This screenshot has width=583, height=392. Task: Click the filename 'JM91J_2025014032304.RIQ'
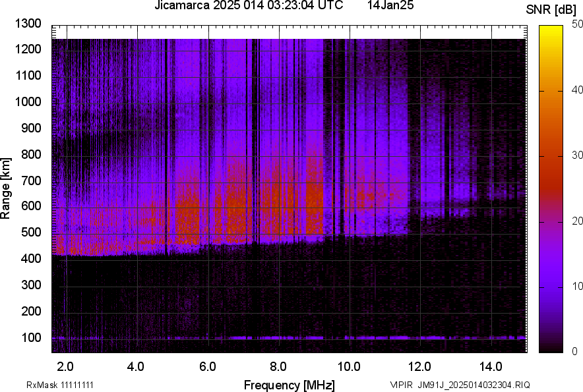[x=474, y=385]
